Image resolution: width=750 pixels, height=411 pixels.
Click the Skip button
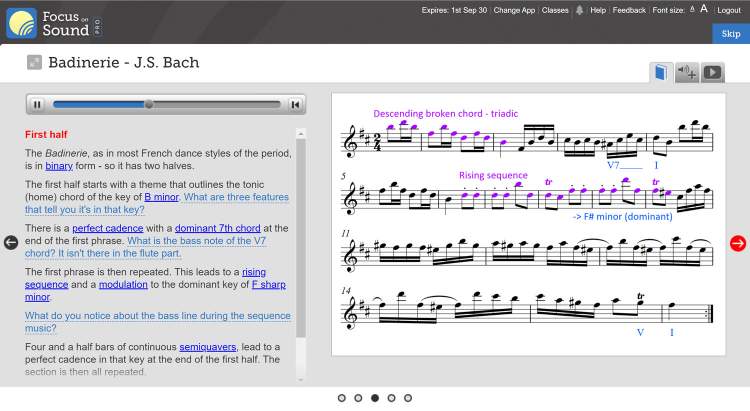click(x=731, y=33)
